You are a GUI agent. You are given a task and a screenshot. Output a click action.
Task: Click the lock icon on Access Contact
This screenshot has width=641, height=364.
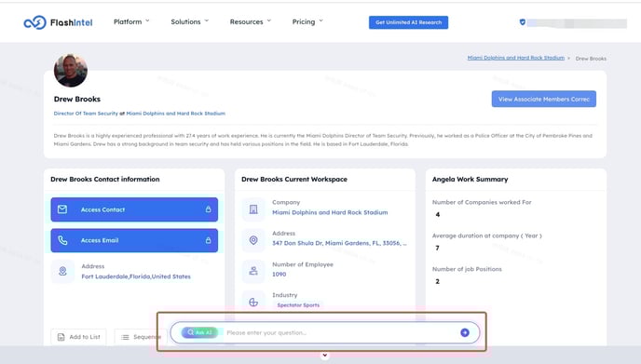[208, 209]
